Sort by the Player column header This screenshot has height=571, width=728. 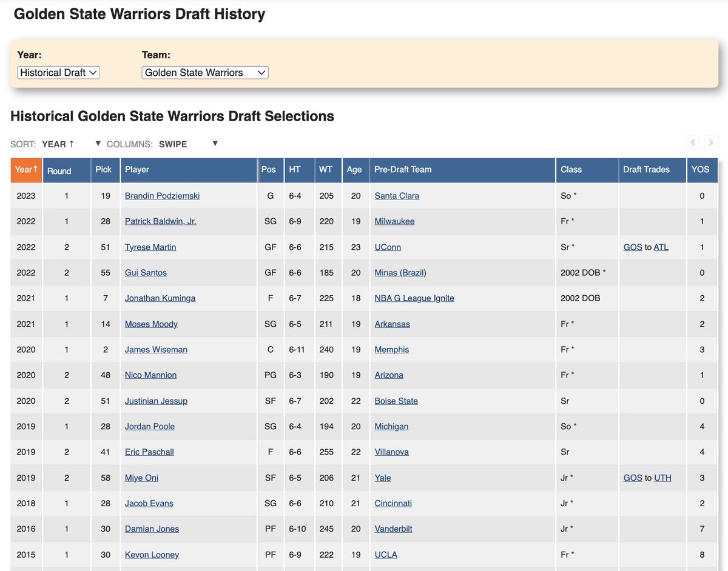tap(189, 170)
